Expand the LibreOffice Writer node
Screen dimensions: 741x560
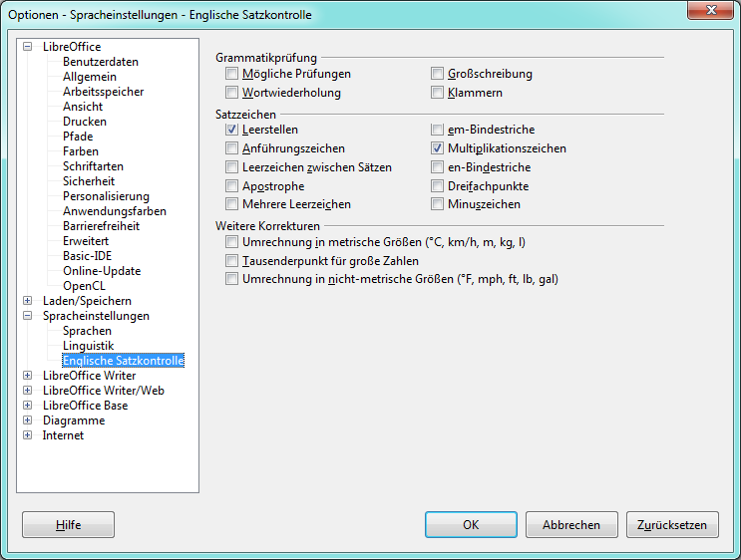click(27, 375)
